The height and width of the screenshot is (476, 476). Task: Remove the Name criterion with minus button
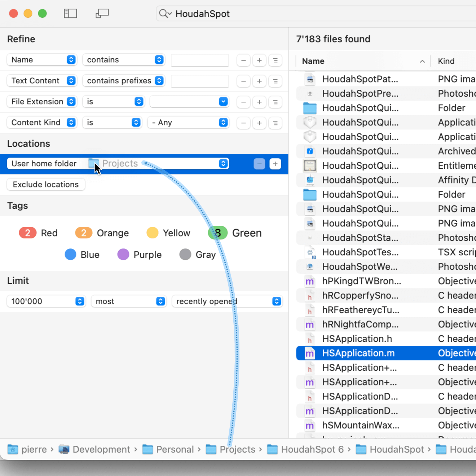click(x=243, y=60)
